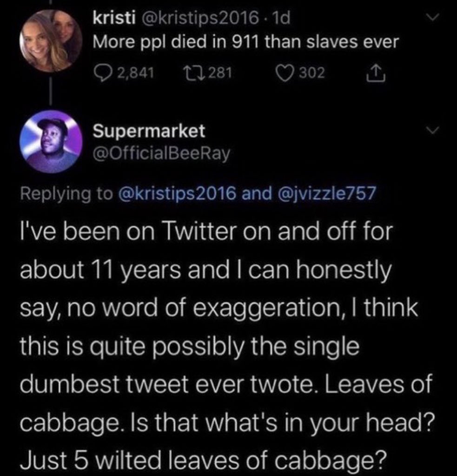This screenshot has height=476, width=457.
Task: Click the 302 likes count
Action: click(311, 72)
